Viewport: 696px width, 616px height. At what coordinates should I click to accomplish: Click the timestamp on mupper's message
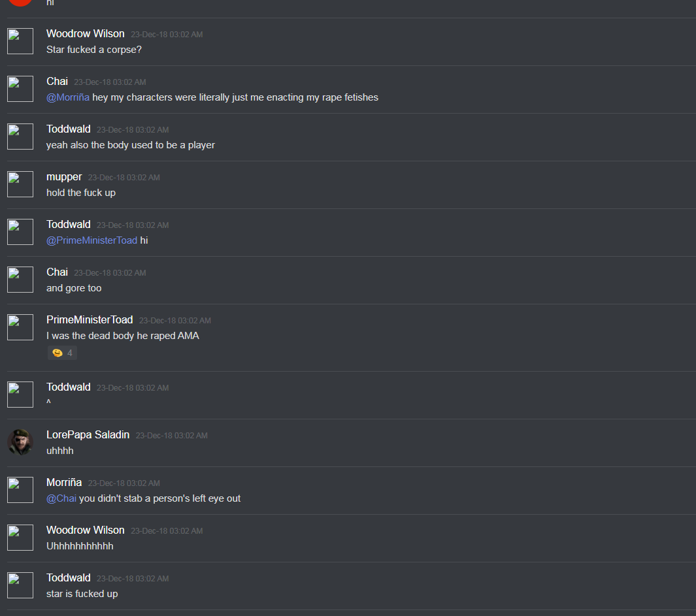point(124,178)
